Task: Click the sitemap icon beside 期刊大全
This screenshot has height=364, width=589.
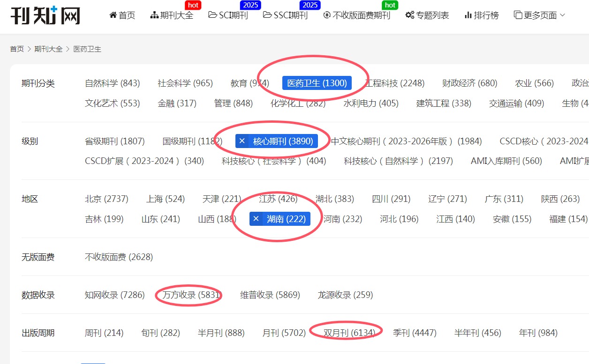Action: 154,15
